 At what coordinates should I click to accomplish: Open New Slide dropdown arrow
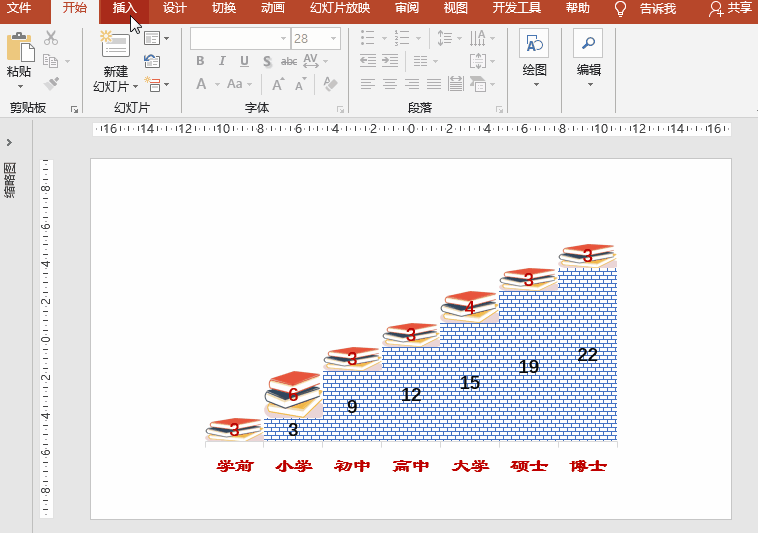tap(135, 87)
